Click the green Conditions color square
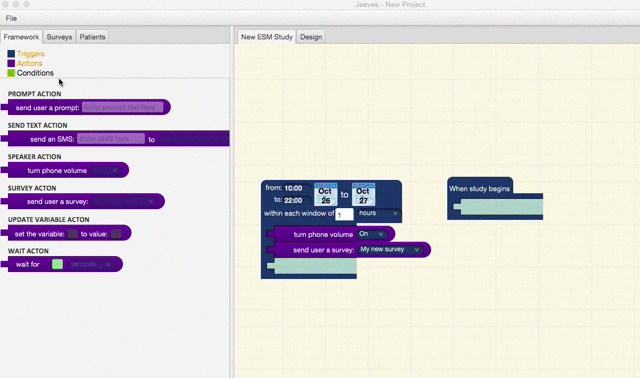 tap(11, 73)
